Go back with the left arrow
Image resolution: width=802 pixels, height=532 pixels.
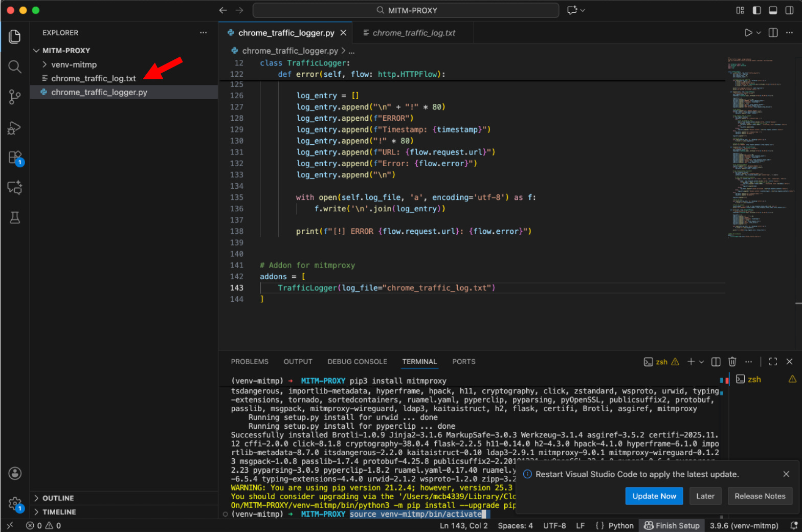tap(222, 10)
